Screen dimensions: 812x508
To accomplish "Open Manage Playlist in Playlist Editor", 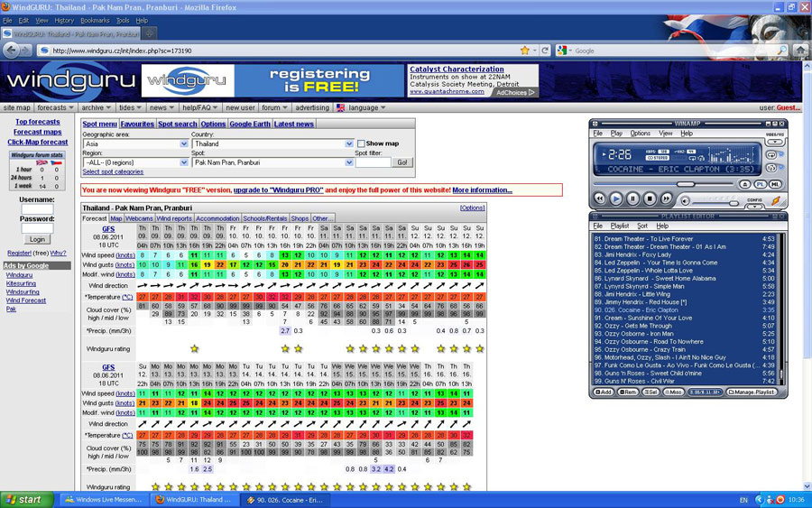I will click(752, 392).
